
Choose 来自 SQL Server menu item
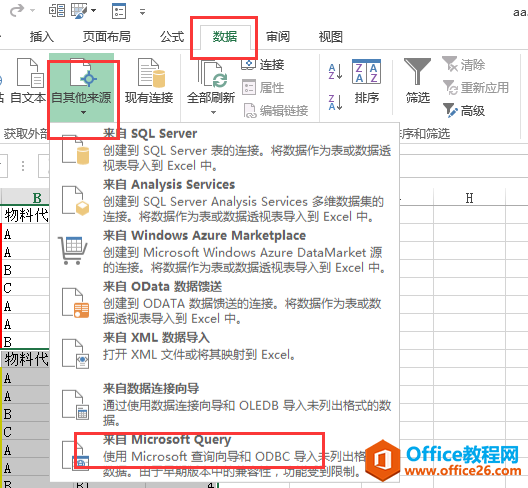225,149
